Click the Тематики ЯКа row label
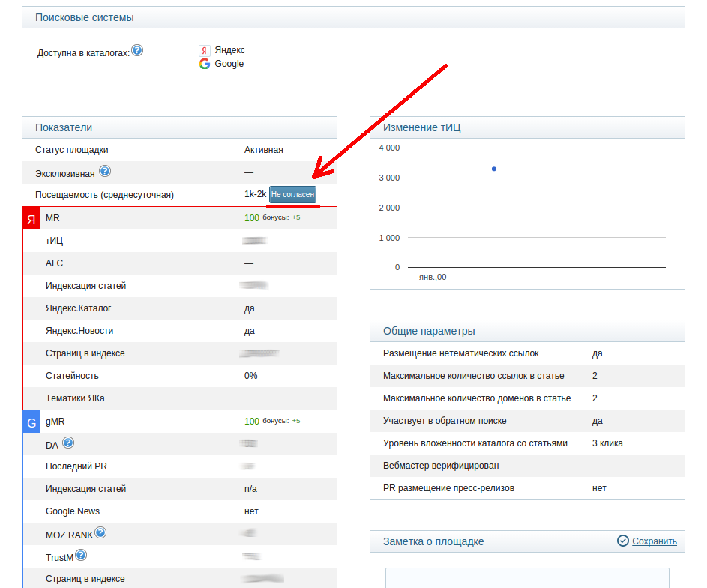Viewport: 707px width, 588px height. pos(75,398)
